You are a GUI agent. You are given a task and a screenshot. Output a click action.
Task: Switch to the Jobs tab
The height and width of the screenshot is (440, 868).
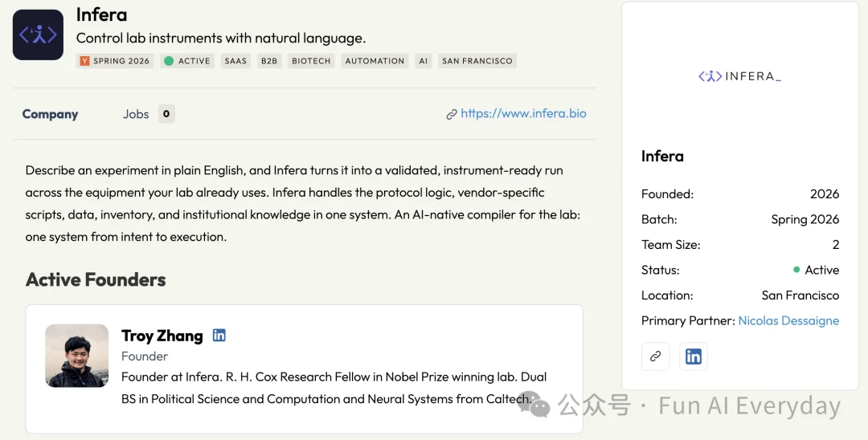(x=136, y=114)
